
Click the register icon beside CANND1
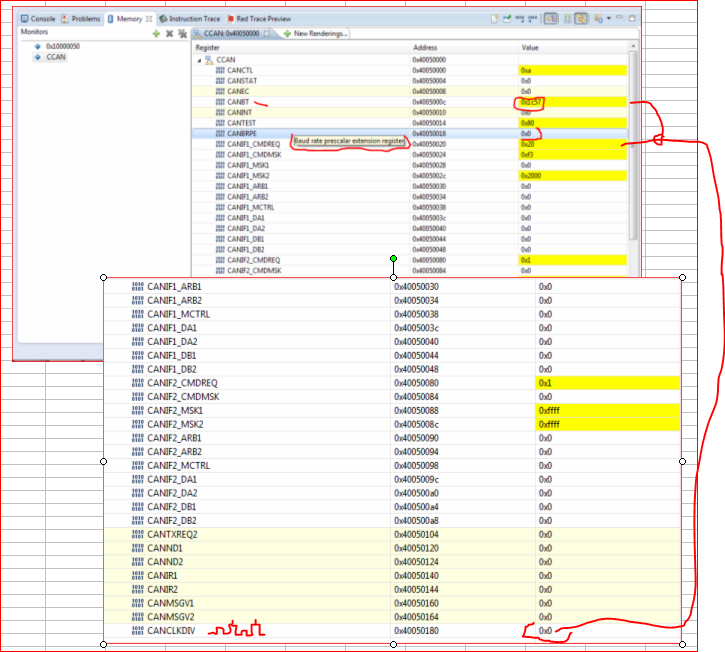click(x=137, y=548)
